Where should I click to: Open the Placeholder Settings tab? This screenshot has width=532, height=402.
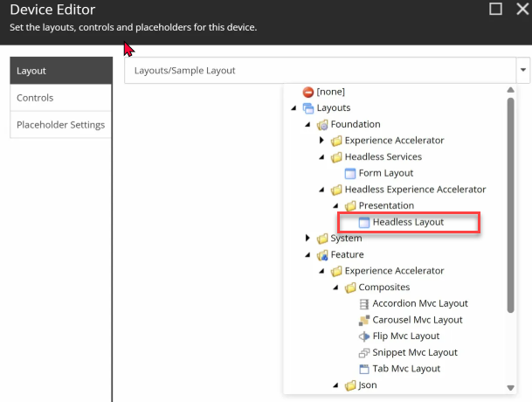tap(60, 125)
